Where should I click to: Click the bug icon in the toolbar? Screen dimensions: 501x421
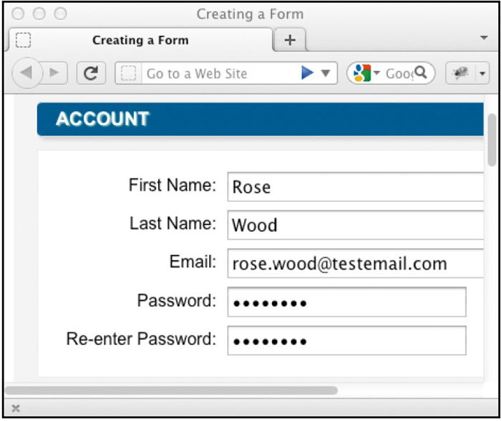click(x=461, y=73)
